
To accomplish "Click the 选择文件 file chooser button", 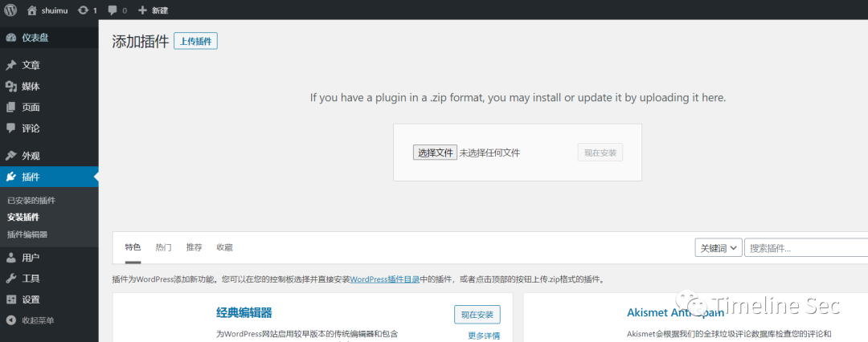I will point(435,153).
